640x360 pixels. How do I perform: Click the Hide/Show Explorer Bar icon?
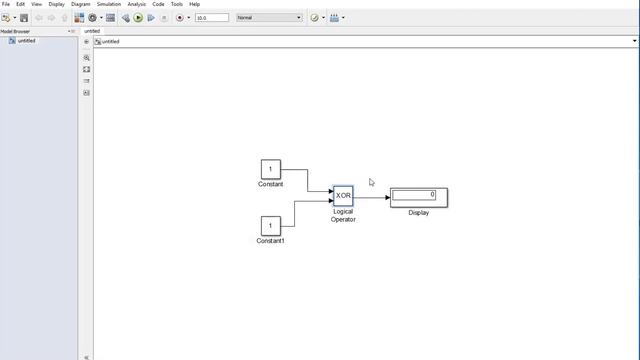86,42
